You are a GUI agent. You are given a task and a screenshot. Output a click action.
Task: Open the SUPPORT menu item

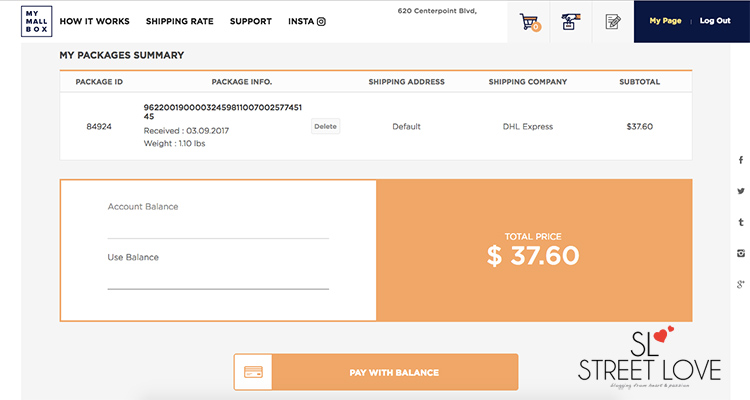(x=251, y=22)
